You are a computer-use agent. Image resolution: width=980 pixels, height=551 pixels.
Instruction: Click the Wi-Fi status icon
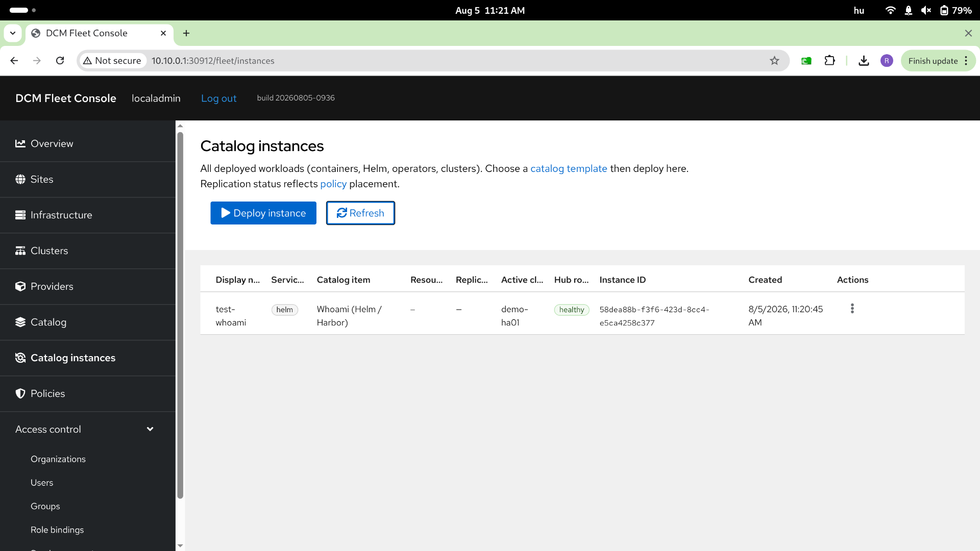(x=890, y=10)
